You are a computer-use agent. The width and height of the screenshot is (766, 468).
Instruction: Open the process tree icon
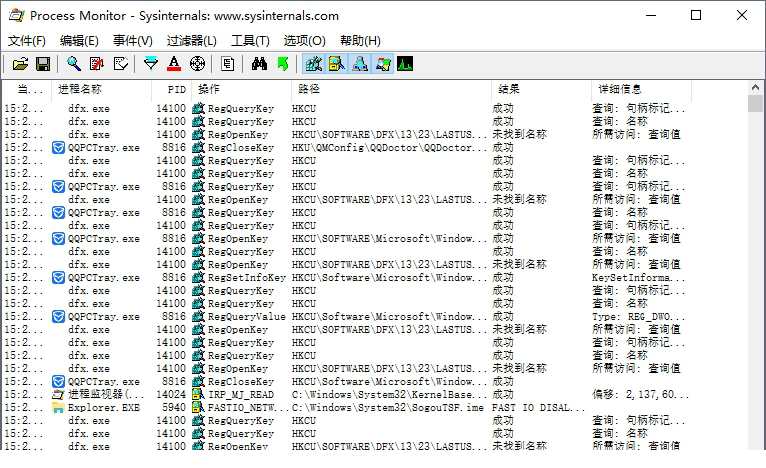click(x=228, y=64)
